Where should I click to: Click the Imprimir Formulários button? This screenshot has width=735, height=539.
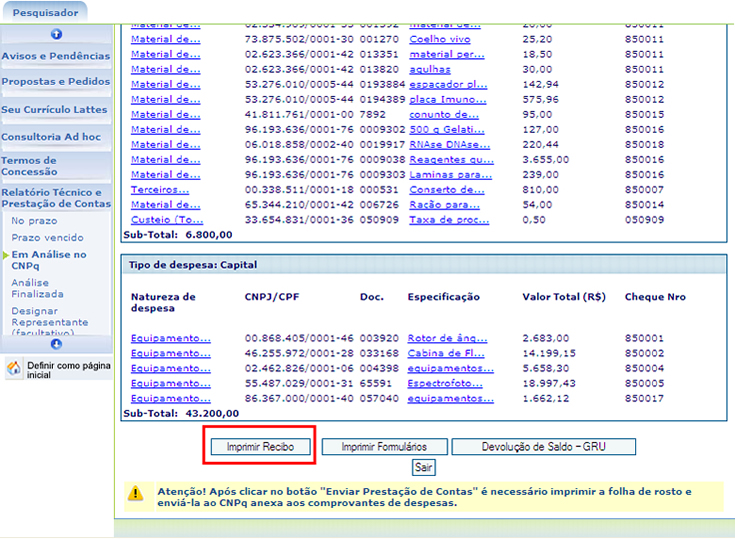point(384,447)
